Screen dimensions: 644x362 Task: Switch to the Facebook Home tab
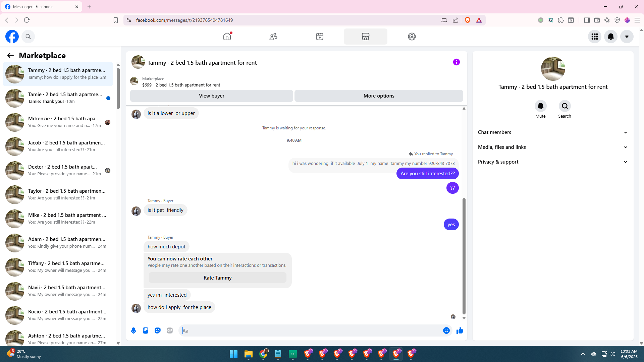click(x=227, y=37)
